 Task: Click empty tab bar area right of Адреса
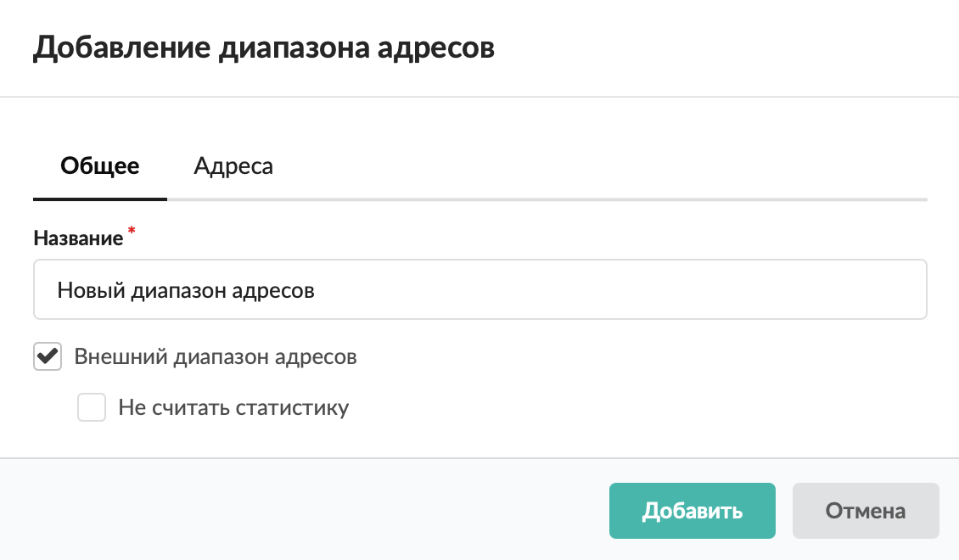[x=594, y=165]
